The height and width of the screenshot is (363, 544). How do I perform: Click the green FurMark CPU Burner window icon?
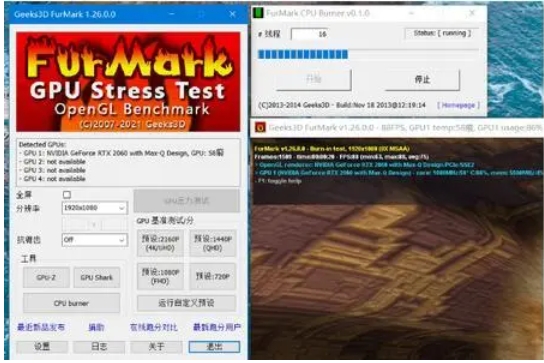(x=258, y=13)
